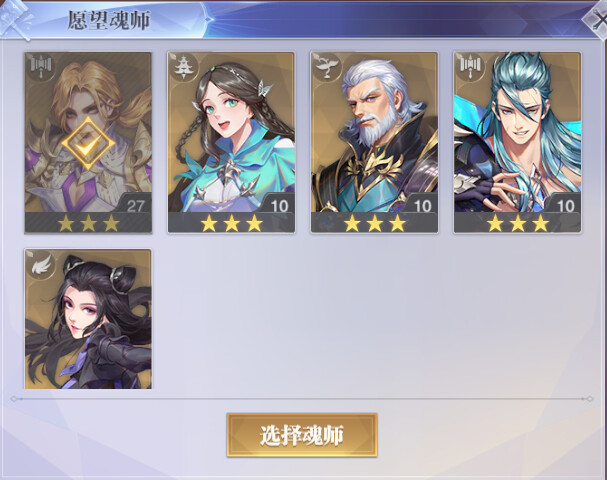Image resolution: width=607 pixels, height=480 pixels.
Task: Select the blue-haired man hero card
Action: point(518,142)
